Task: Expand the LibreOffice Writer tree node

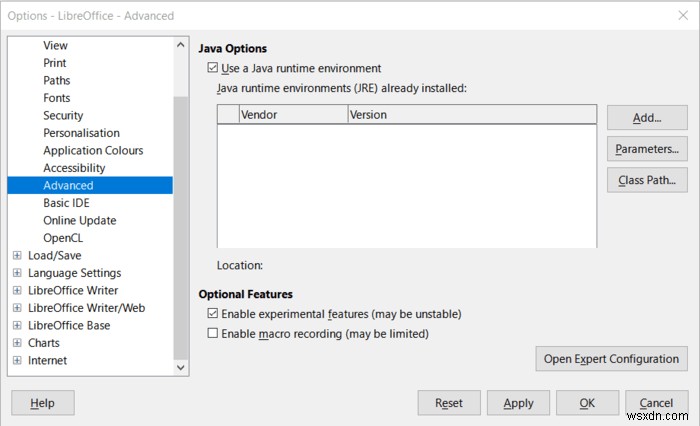Action: click(17, 290)
